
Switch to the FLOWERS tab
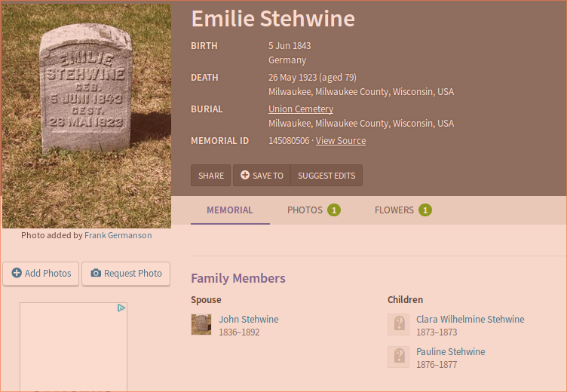click(x=403, y=210)
